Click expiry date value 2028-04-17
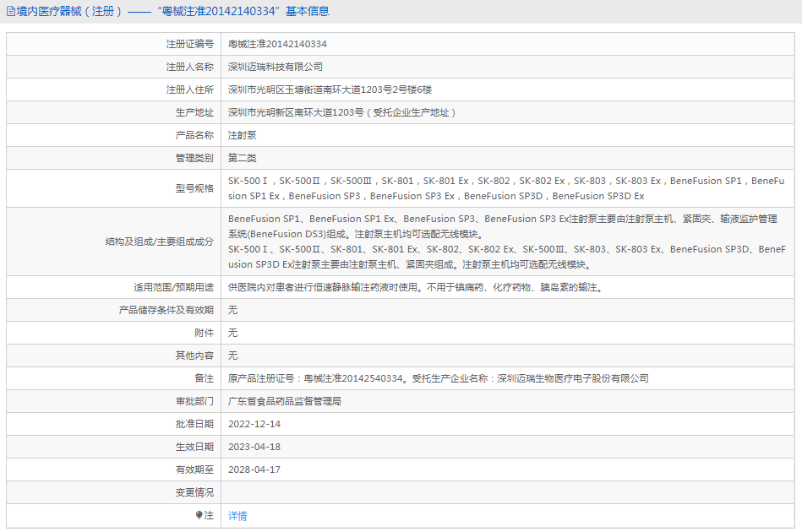The width and height of the screenshot is (802, 532). (254, 470)
